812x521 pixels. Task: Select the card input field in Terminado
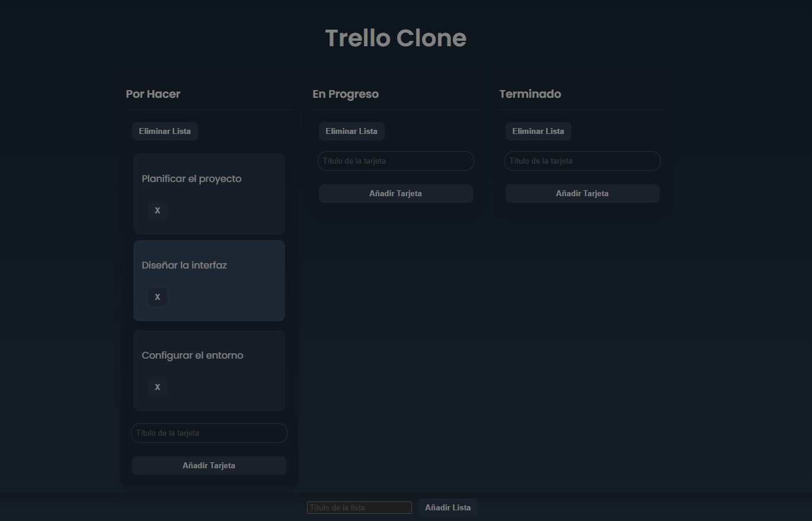pos(582,161)
